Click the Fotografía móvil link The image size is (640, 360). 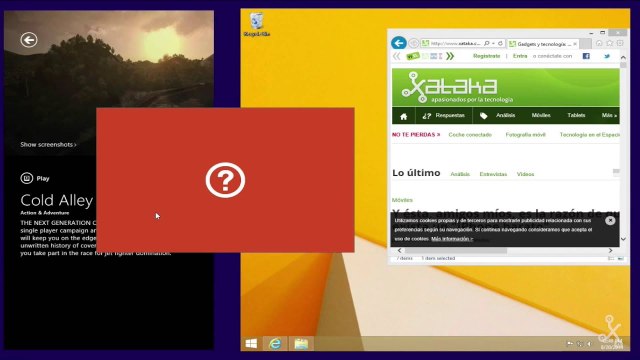(525, 135)
